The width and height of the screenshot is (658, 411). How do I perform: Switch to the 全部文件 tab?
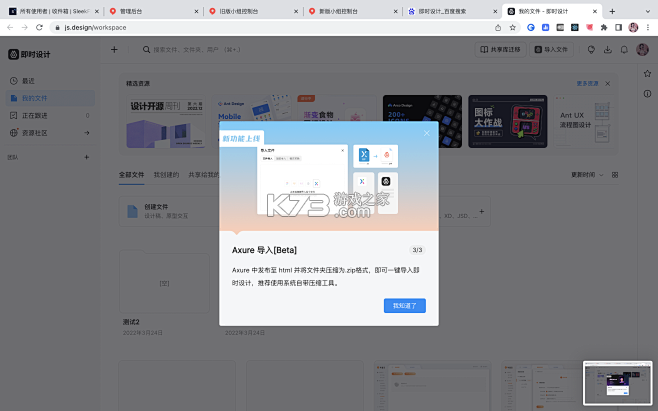click(131, 175)
